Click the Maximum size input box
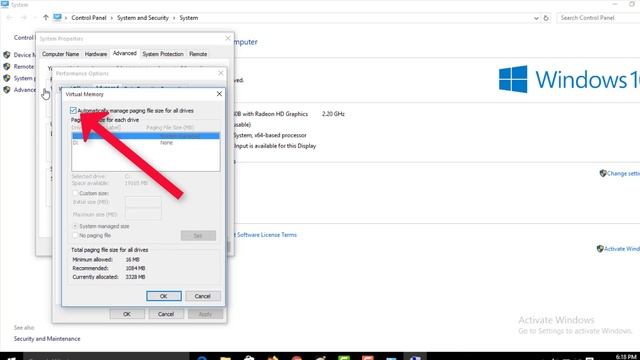The width and height of the screenshot is (640, 360). click(143, 214)
